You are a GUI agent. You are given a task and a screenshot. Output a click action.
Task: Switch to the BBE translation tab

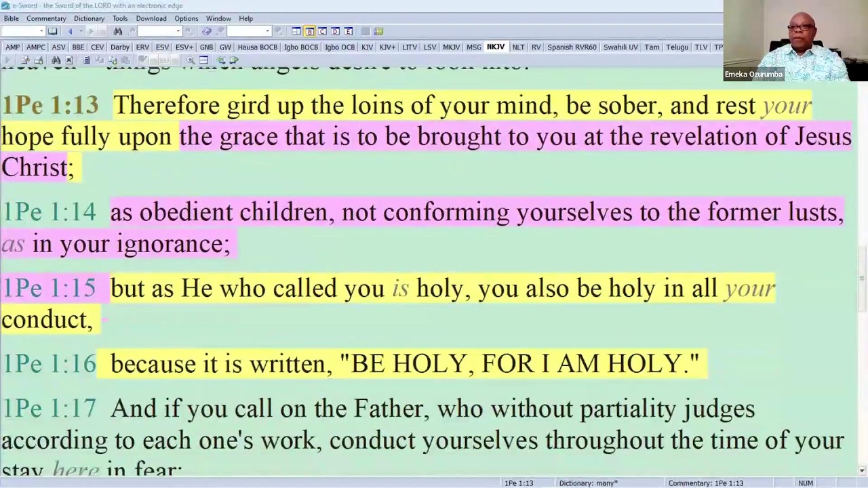78,47
